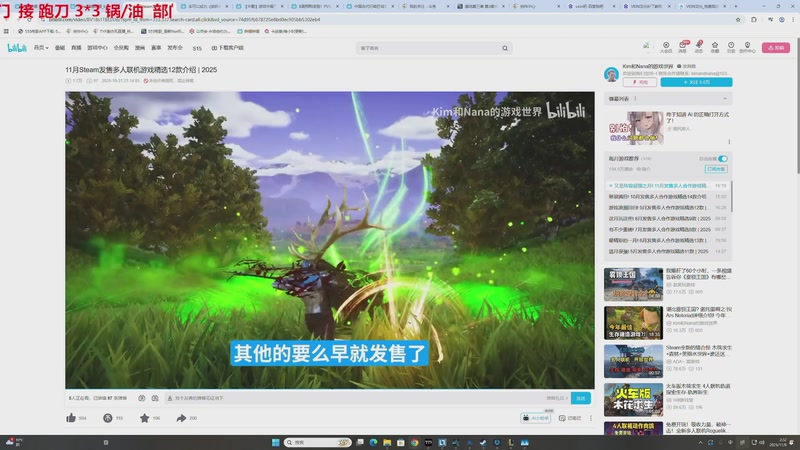Share the video with arrow icon
800x450 pixels.
181,418
